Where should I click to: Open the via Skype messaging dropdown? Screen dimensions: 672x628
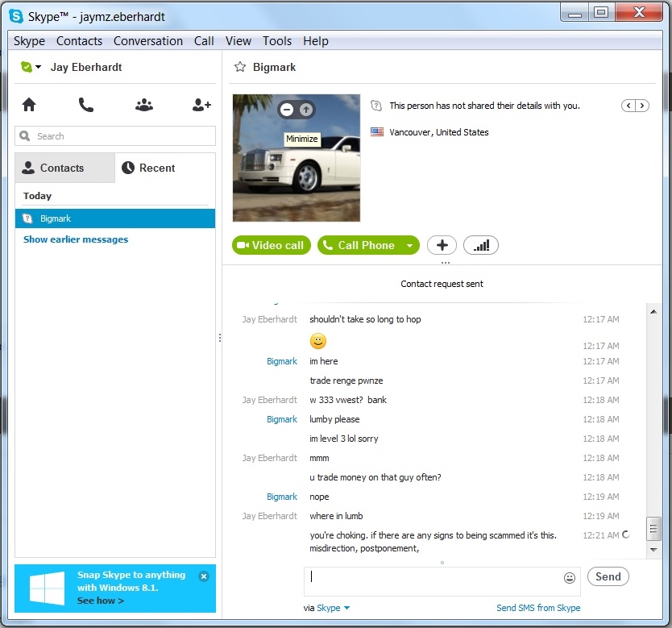[x=333, y=608]
